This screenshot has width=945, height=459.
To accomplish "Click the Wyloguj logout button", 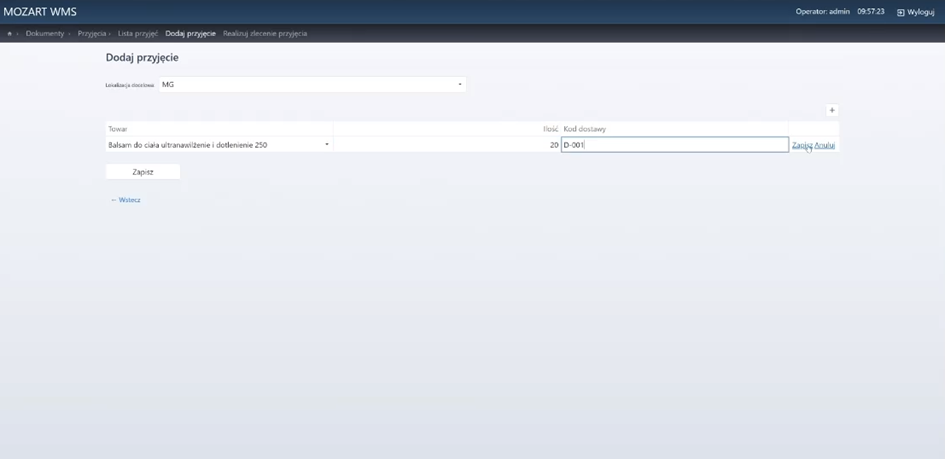I will click(915, 12).
